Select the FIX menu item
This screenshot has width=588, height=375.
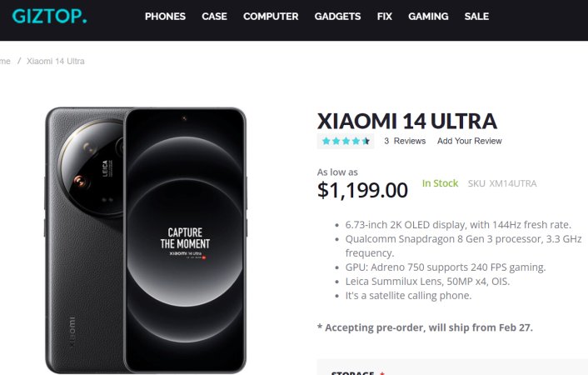384,17
